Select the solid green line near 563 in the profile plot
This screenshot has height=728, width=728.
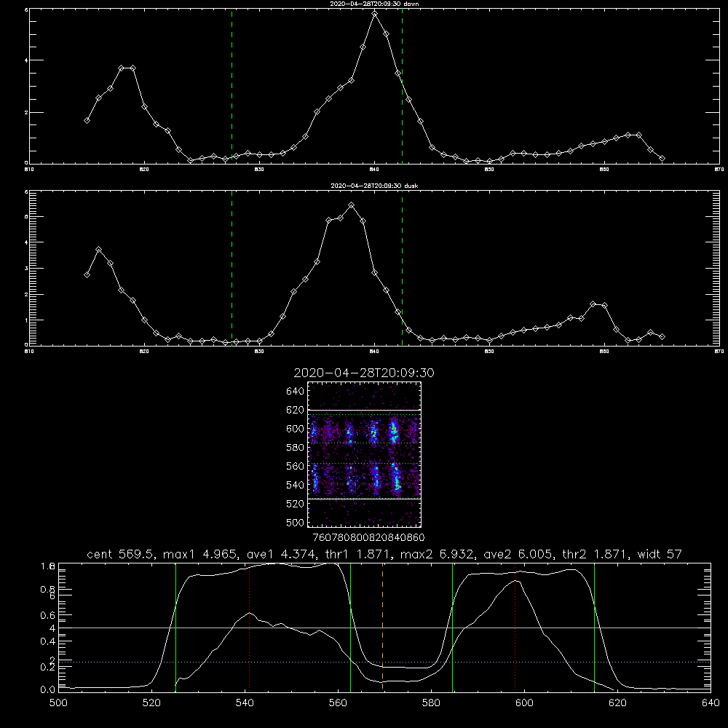[351, 628]
